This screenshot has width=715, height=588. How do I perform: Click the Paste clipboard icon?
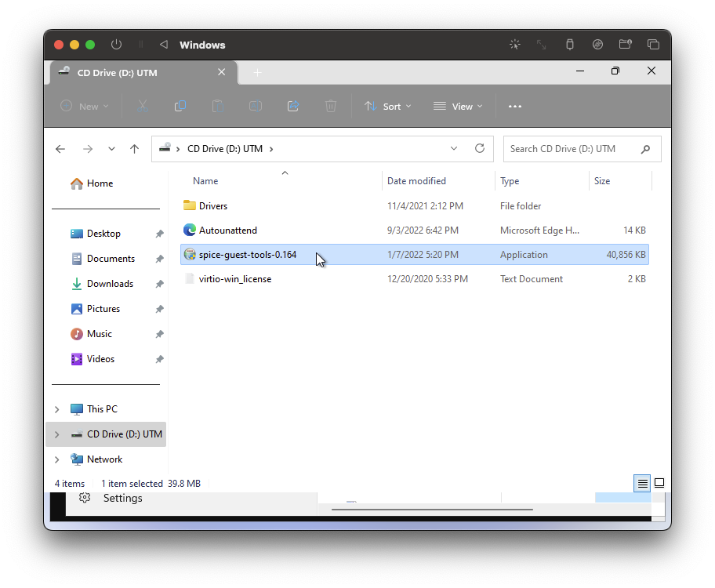click(x=218, y=107)
